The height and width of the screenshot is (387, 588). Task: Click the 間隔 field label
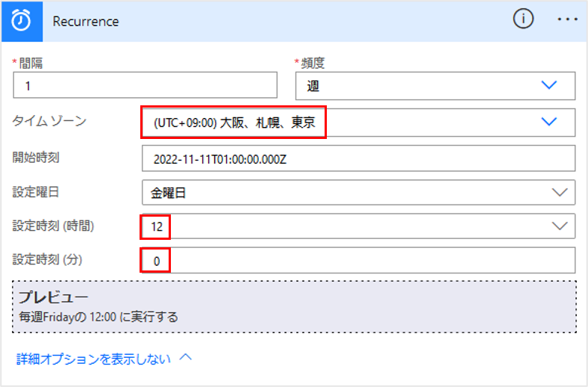(x=30, y=63)
